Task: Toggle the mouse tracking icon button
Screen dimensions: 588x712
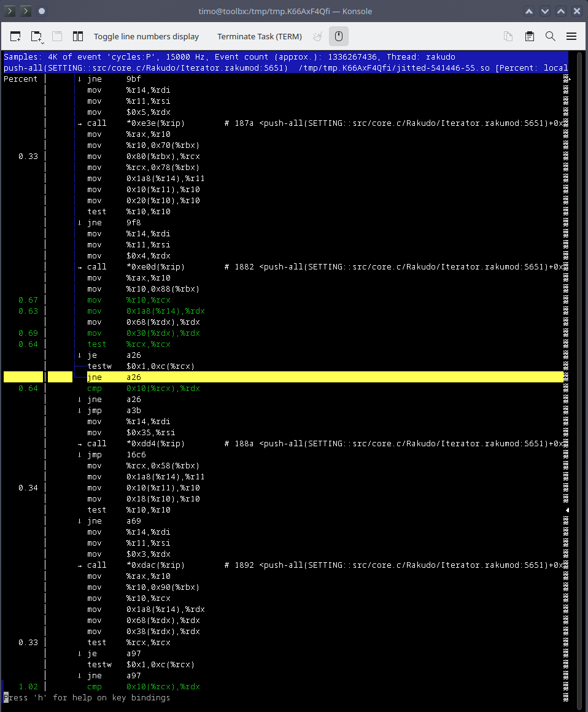Action: pyautogui.click(x=338, y=36)
